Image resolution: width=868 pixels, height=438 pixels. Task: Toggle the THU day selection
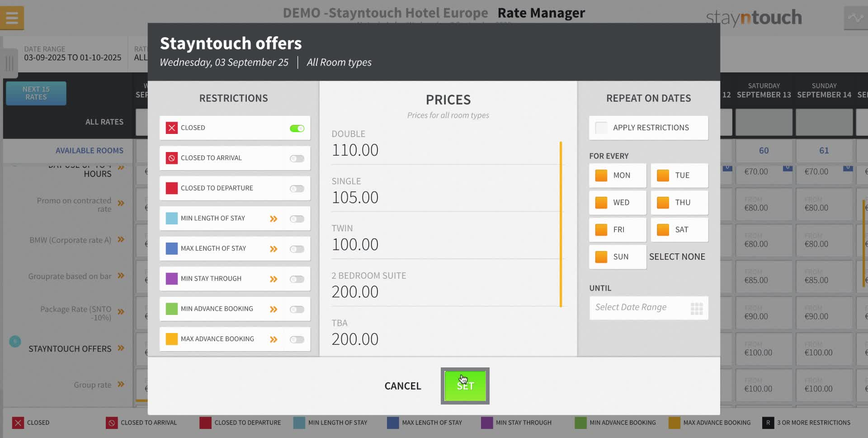[x=679, y=203]
